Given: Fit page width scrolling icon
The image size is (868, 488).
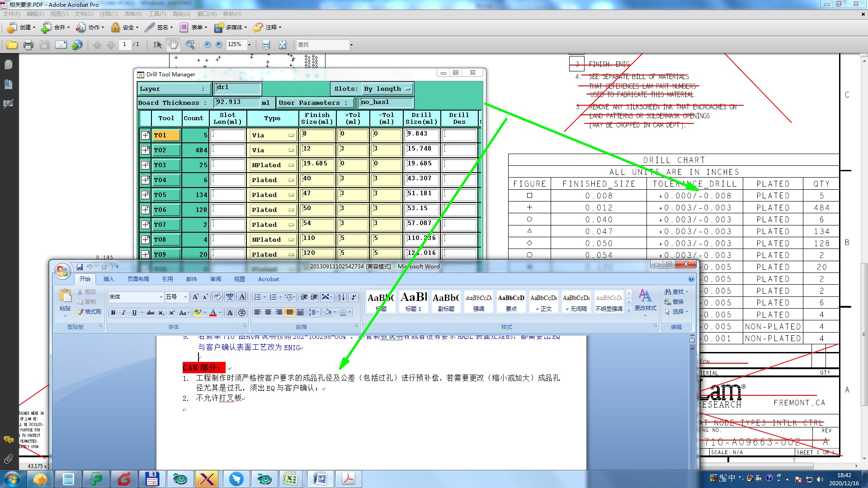Looking at the screenshot, I should (x=266, y=45).
